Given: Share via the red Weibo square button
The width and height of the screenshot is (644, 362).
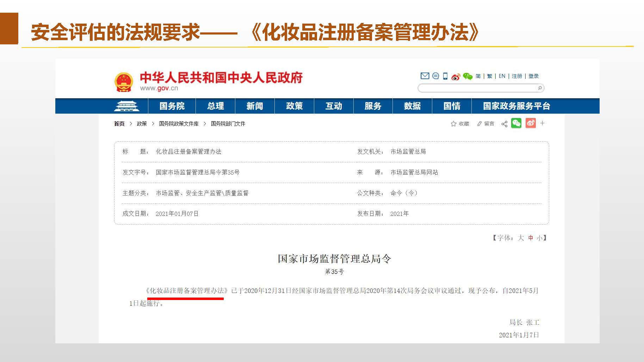Looking at the screenshot, I should (531, 123).
